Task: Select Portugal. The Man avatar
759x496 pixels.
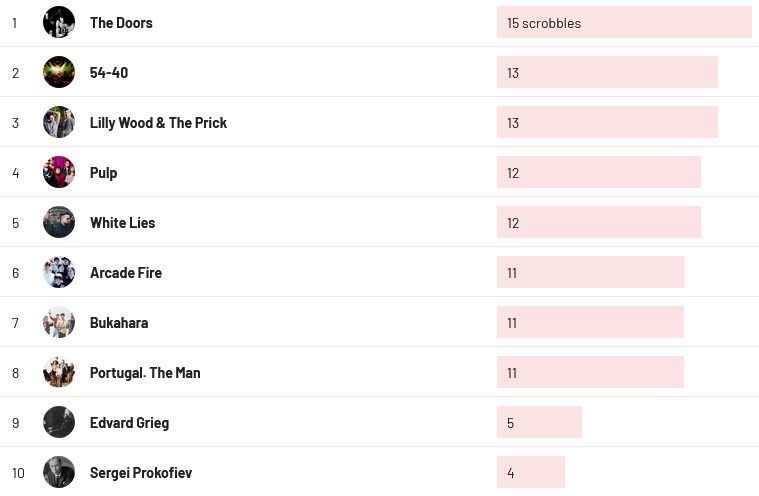Action: tap(59, 372)
